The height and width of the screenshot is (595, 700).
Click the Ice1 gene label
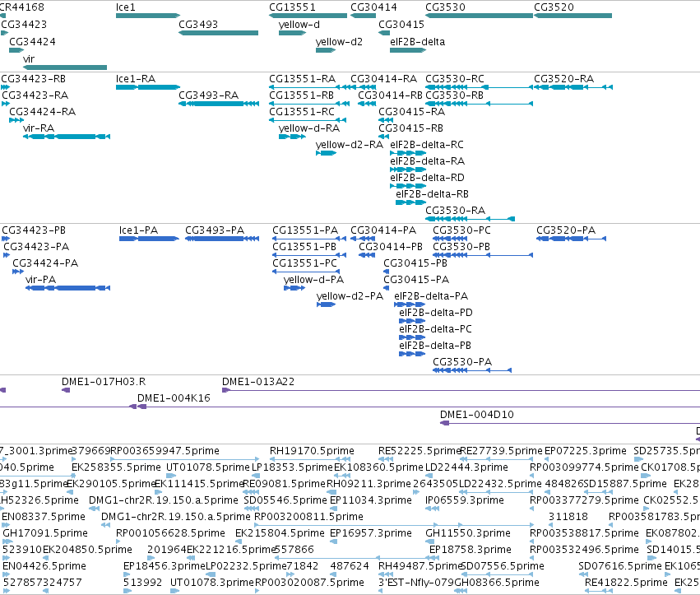pyautogui.click(x=126, y=7)
